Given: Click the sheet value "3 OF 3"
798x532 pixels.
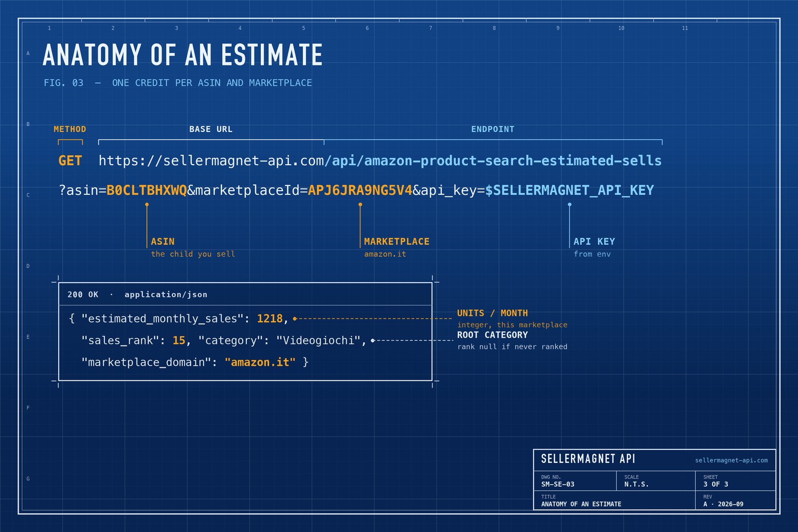Looking at the screenshot, I should 716,484.
